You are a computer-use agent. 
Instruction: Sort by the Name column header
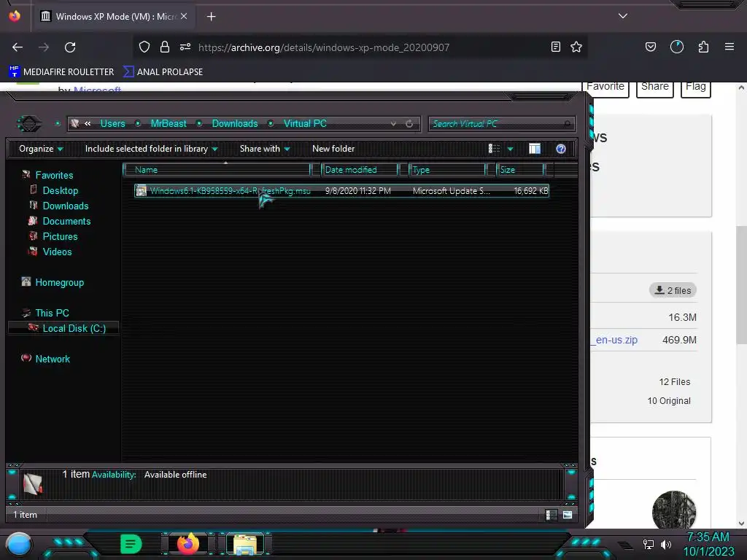[x=217, y=169]
